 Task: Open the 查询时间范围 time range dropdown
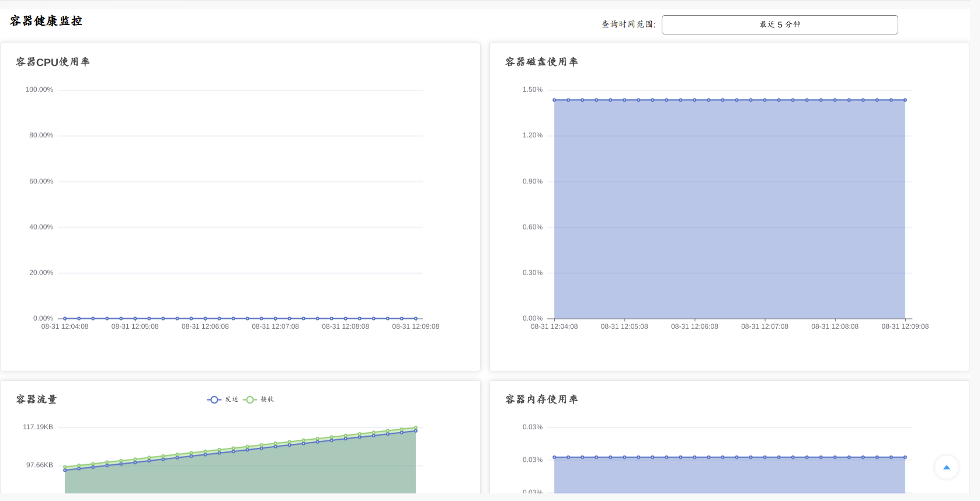[x=779, y=25]
